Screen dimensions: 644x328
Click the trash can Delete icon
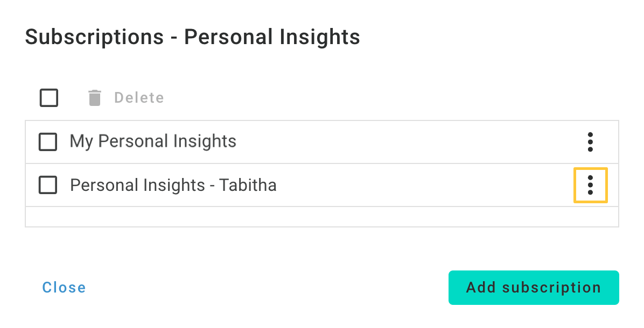click(94, 97)
